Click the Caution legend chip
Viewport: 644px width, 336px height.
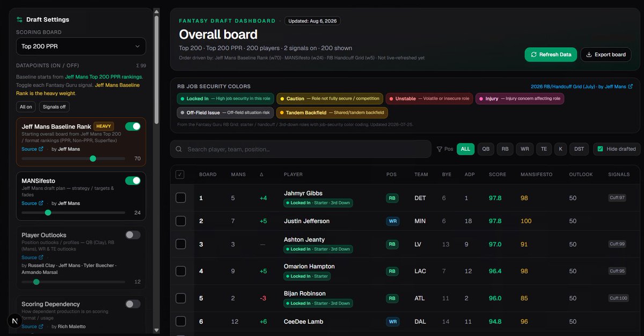330,99
